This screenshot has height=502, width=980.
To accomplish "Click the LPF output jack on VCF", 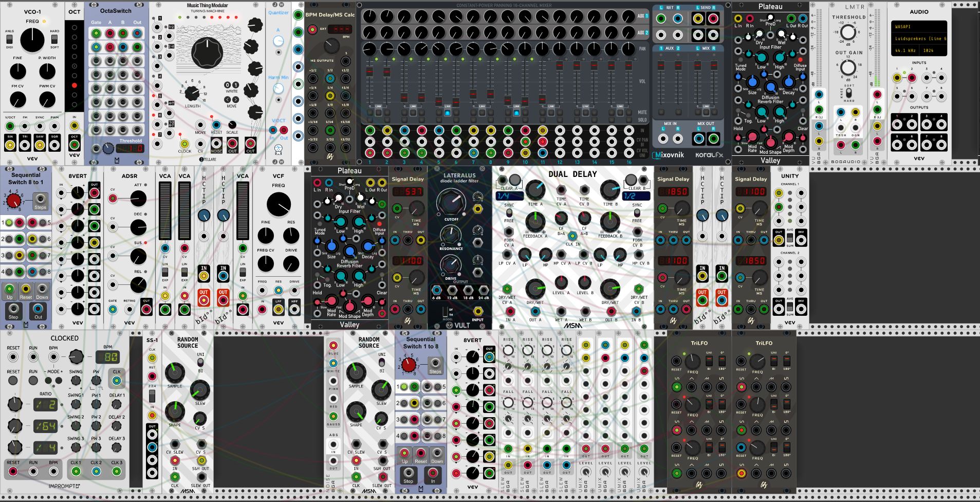I will click(278, 309).
